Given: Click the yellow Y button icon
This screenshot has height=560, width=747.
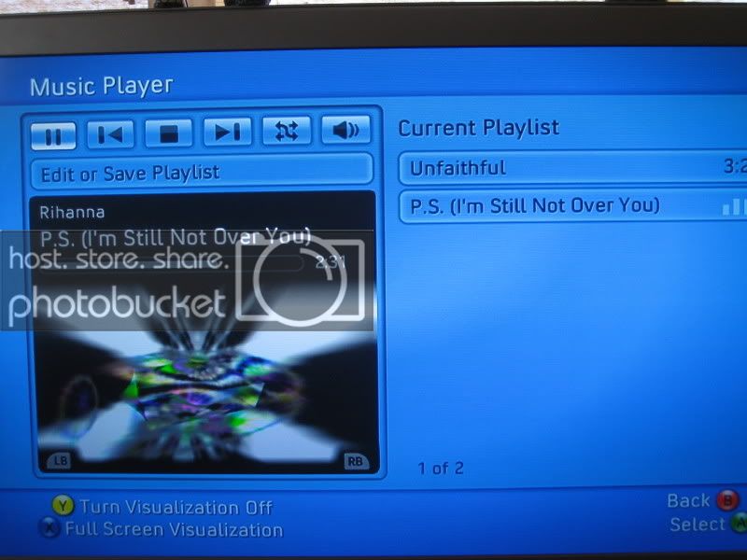Looking at the screenshot, I should pos(63,505).
